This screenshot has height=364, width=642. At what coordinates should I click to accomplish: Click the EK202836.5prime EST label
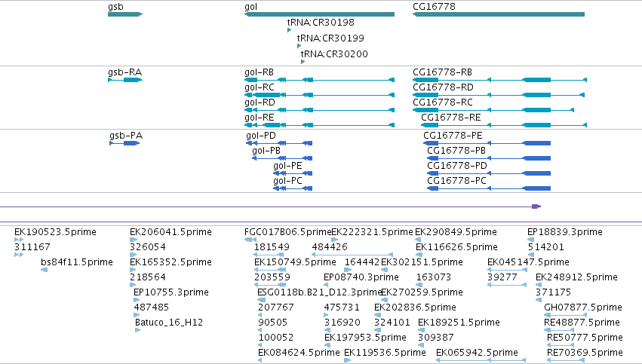tap(415, 308)
